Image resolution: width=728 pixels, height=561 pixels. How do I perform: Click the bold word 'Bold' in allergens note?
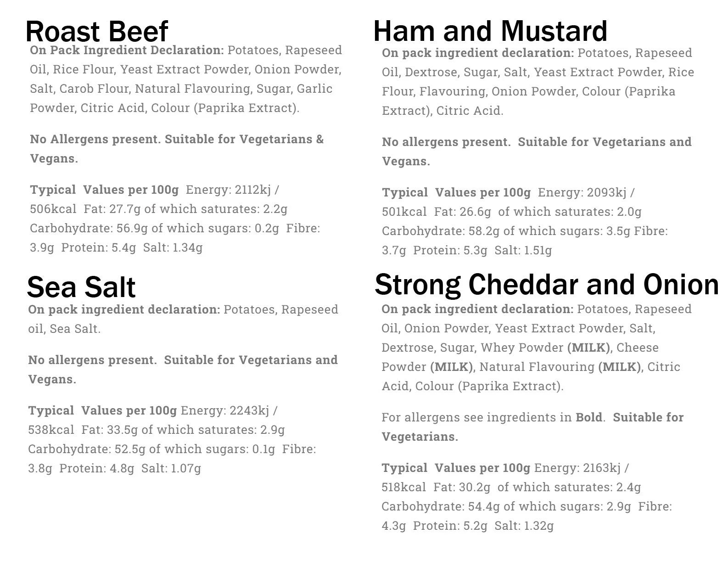[x=589, y=417]
